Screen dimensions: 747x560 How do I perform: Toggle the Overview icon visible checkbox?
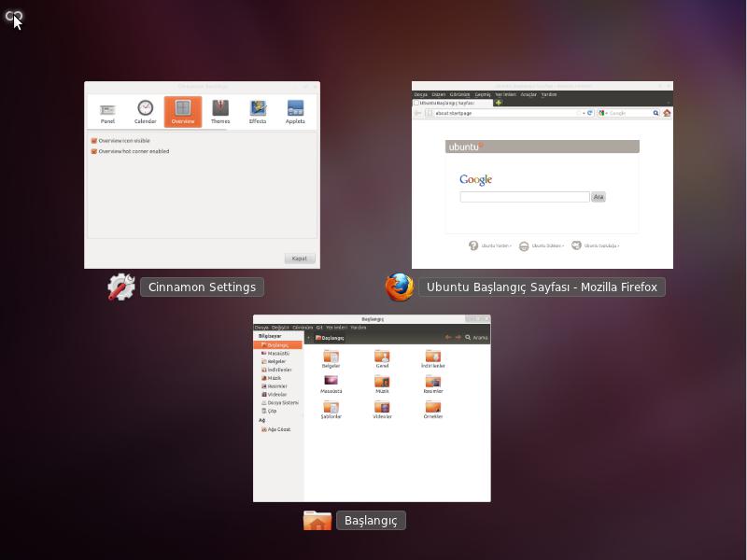coord(92,141)
